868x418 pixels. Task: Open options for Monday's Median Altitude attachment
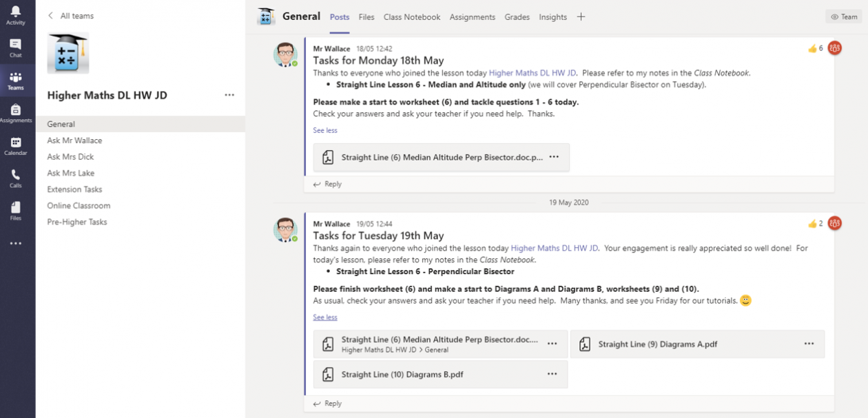pos(554,157)
